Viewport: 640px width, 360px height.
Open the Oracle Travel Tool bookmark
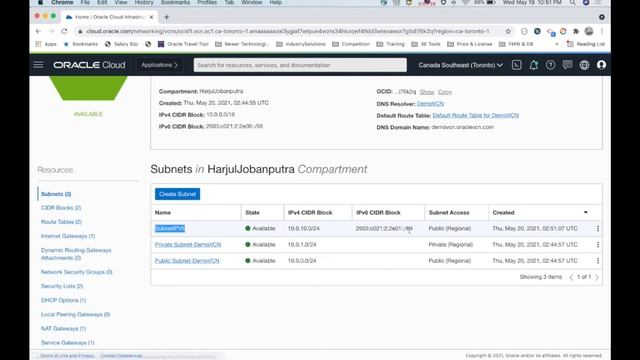[183, 44]
